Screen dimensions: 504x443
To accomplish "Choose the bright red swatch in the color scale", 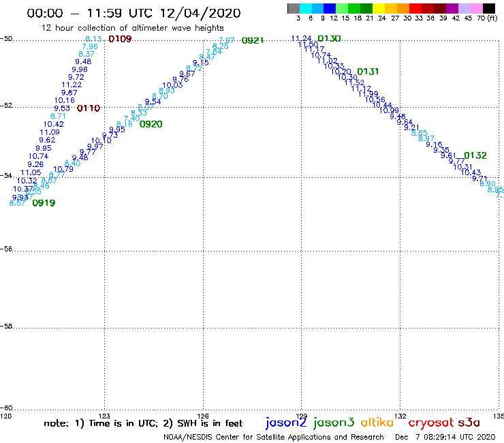I will (x=415, y=8).
